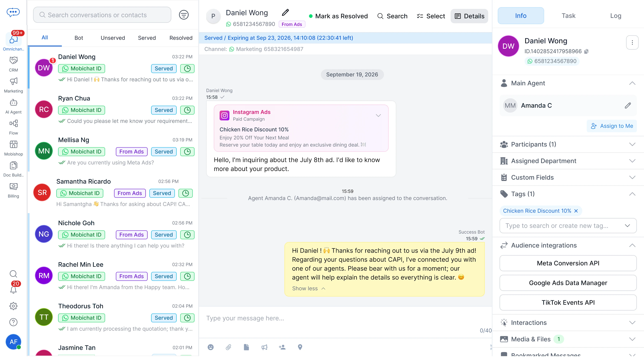Remove the Chicken Rice Discount 10% tag
644x357 pixels.
(x=576, y=211)
